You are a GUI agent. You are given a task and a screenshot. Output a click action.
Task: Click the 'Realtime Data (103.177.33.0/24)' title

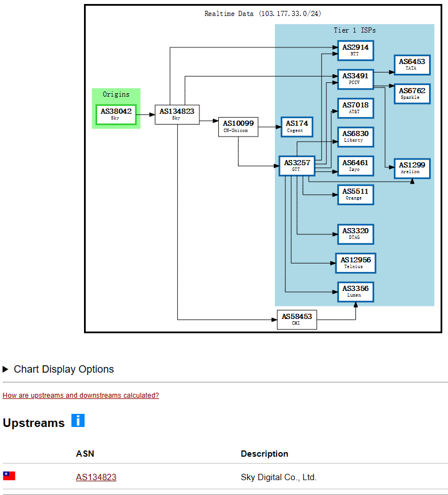pos(262,14)
